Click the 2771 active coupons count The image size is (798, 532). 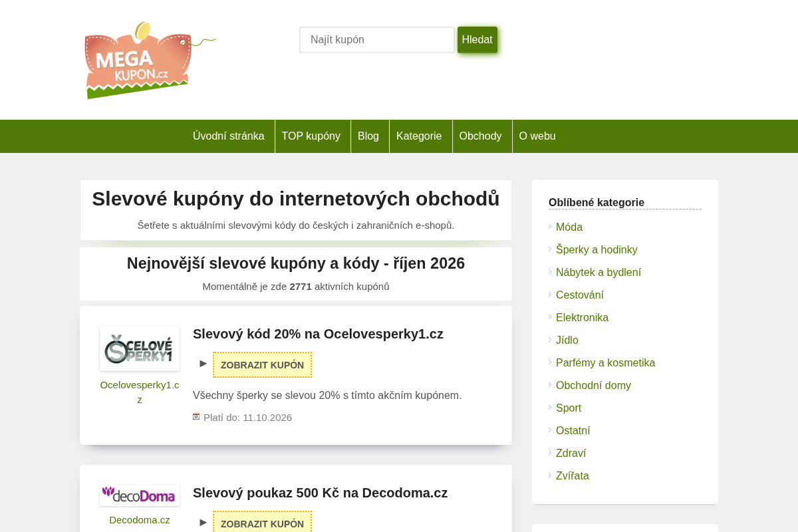301,287
